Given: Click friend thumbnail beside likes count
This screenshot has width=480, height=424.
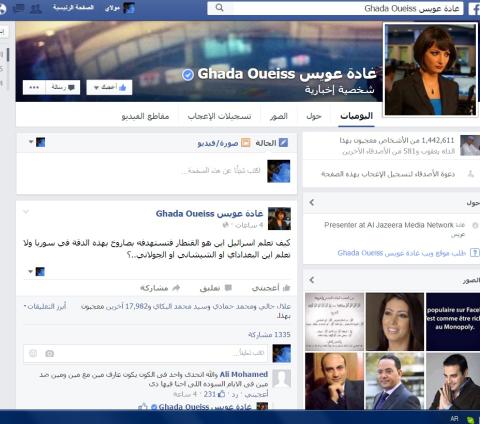Looking at the screenshot, I should pyautogui.click(x=470, y=145).
